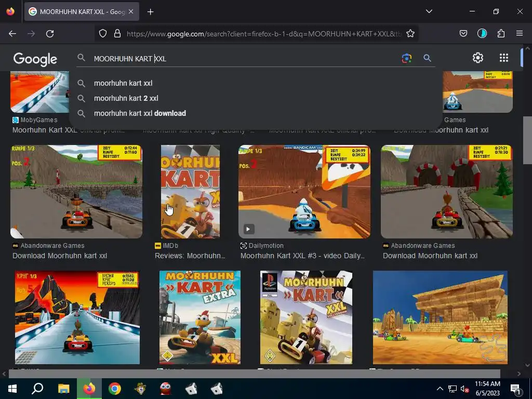Open a new browser tab

(150, 12)
